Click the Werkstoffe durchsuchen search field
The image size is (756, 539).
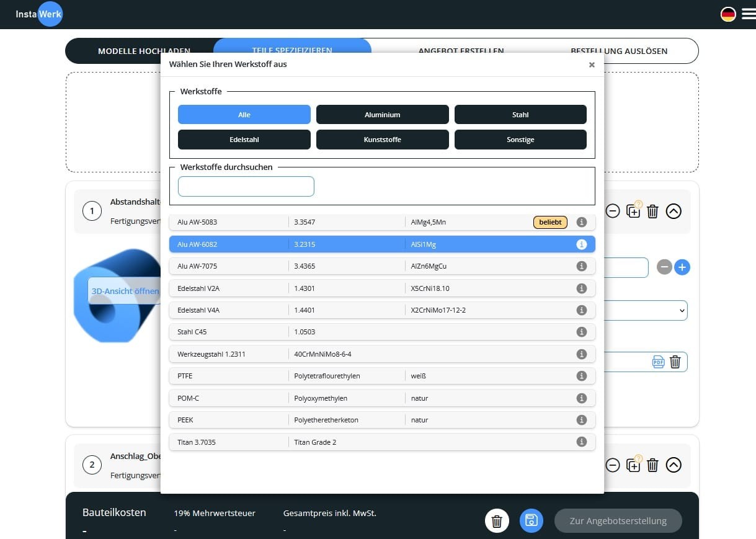click(x=246, y=187)
